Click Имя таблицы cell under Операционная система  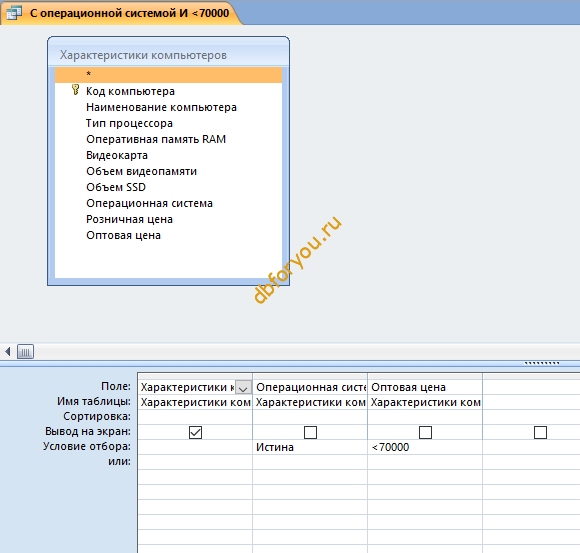310,402
